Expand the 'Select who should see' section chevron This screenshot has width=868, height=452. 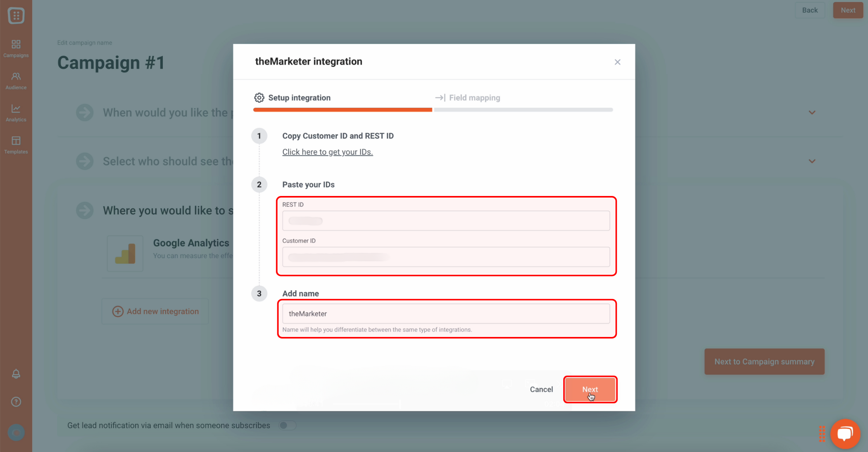[812, 161]
